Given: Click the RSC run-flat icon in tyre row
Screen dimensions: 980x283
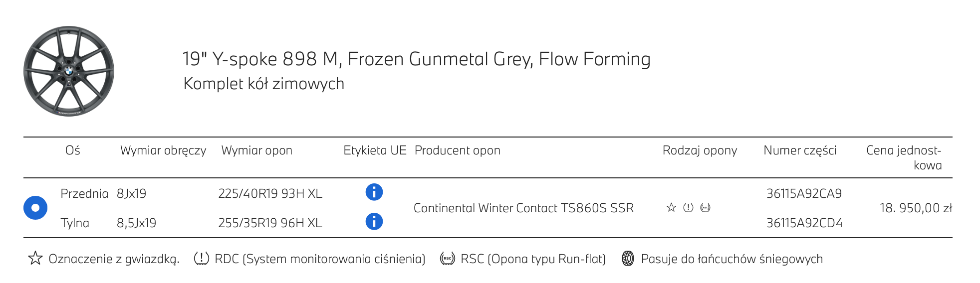Looking at the screenshot, I should (x=705, y=207).
